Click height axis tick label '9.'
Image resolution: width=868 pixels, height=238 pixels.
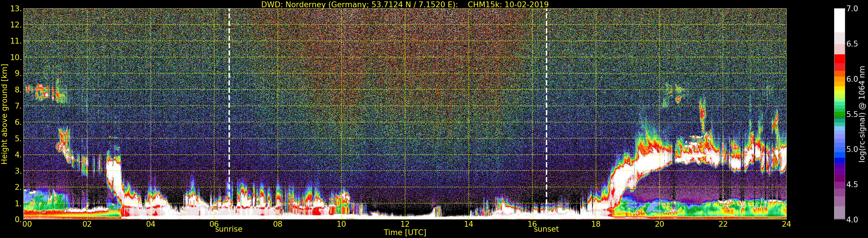(x=18, y=73)
